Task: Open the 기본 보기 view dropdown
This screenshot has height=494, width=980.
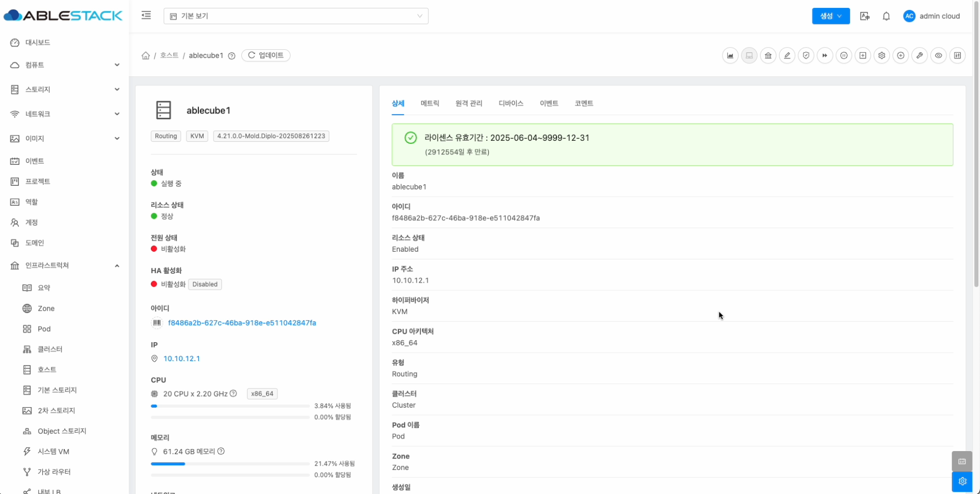Action: [x=296, y=16]
